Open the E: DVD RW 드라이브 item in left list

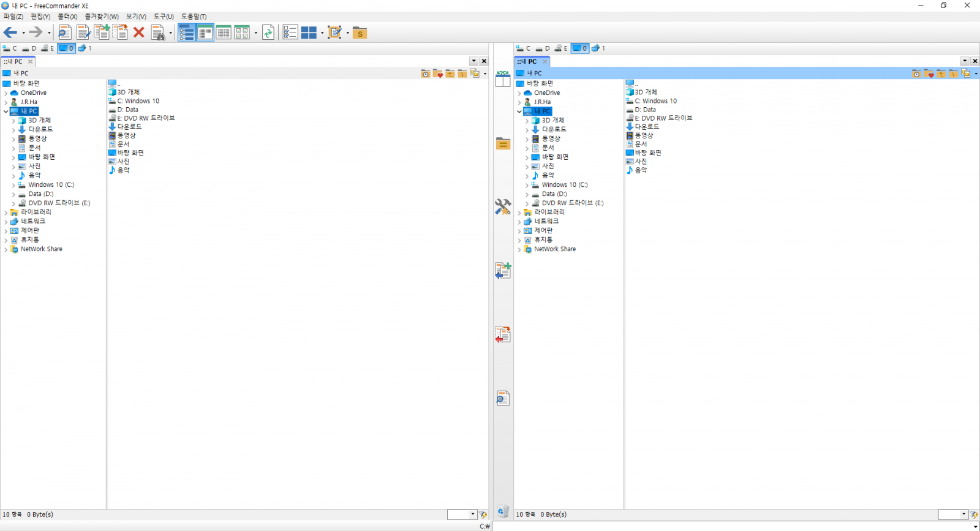[146, 118]
